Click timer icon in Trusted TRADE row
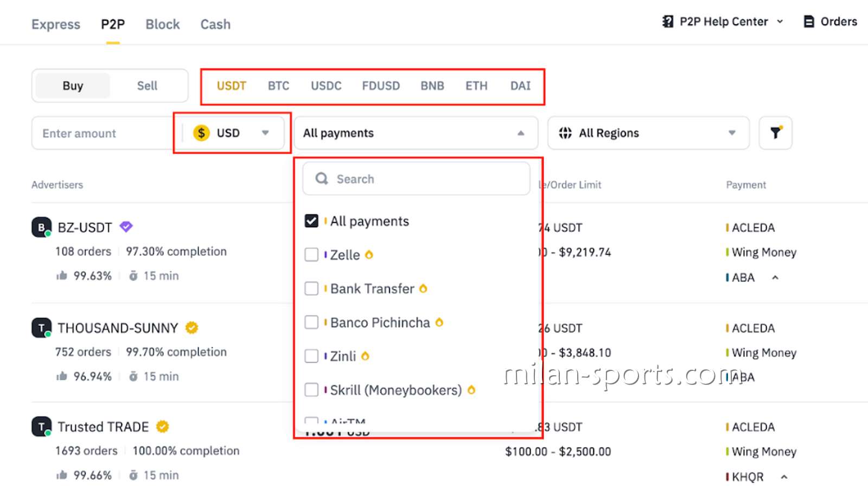 pos(133,475)
